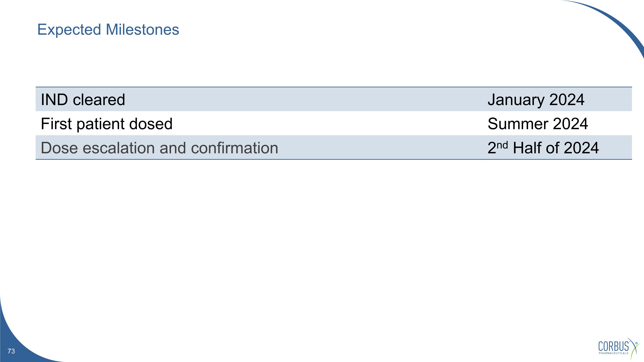Select the "Expected Milestones" slide title
644x362 pixels.
(x=108, y=29)
